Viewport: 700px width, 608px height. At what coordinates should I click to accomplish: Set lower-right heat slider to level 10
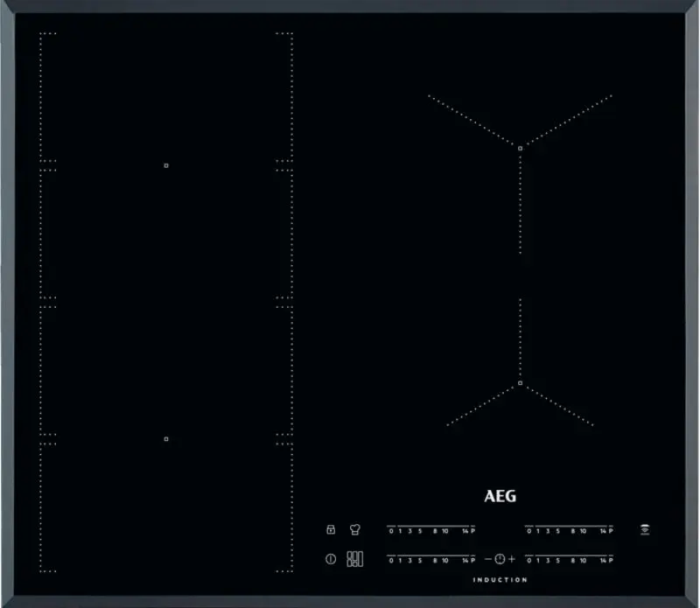click(x=584, y=560)
